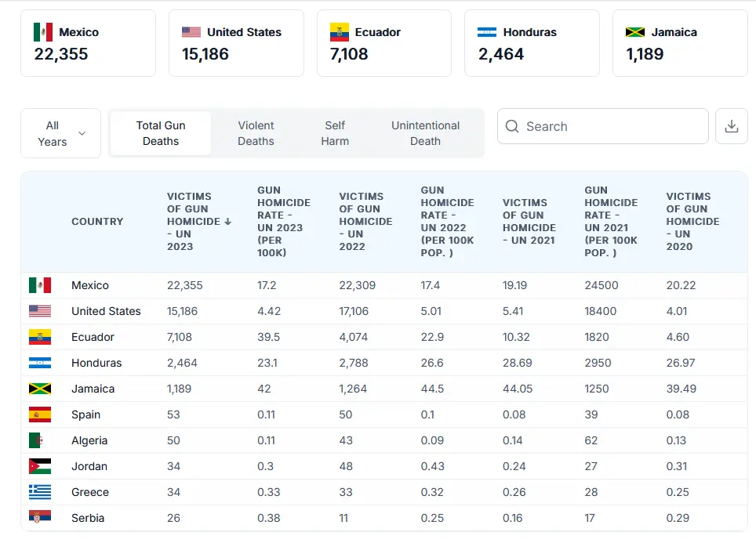Click the Spain country name
756x543 pixels.
85,414
